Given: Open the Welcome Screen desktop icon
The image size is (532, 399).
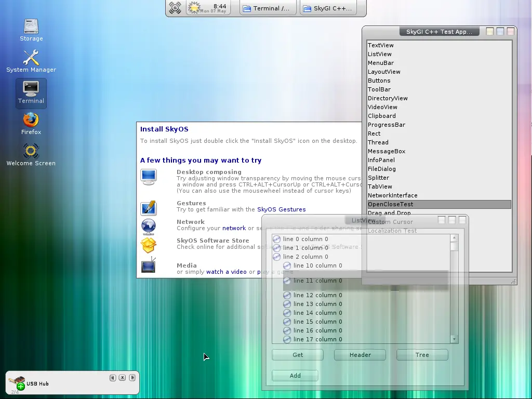Looking at the screenshot, I should click(31, 151).
